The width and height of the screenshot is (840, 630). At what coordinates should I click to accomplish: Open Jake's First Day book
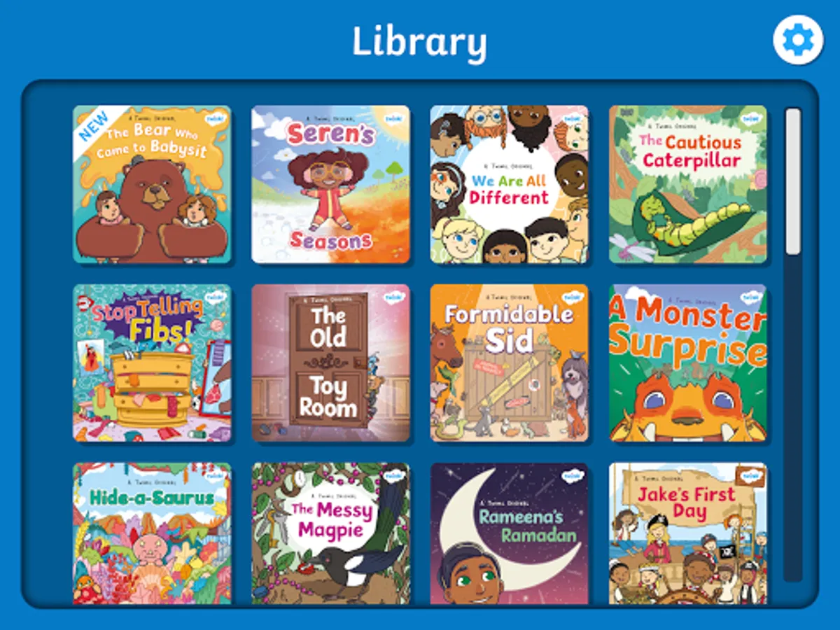pos(687,533)
